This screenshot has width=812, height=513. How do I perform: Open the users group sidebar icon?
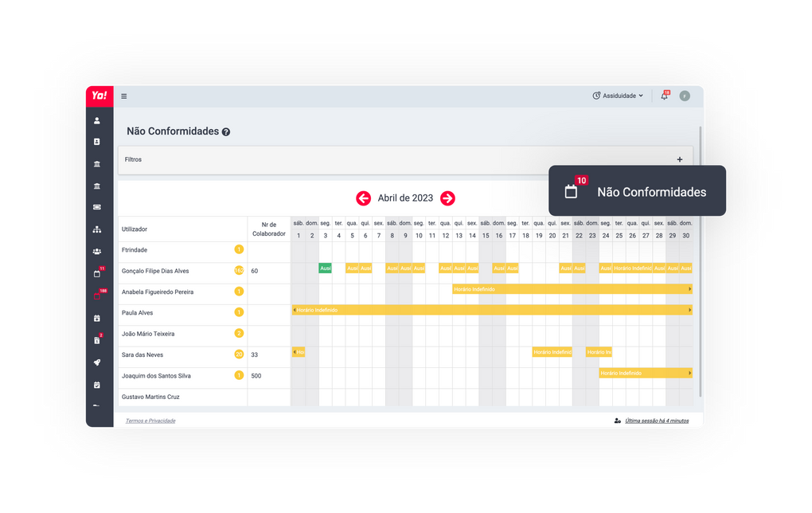tap(97, 252)
